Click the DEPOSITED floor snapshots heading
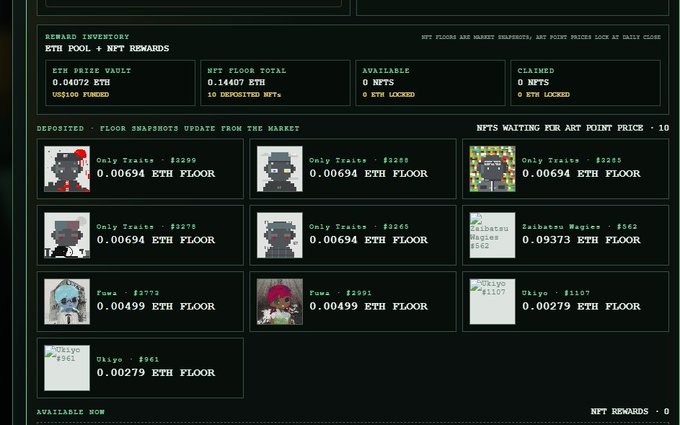This screenshot has height=425, width=680. point(168,128)
